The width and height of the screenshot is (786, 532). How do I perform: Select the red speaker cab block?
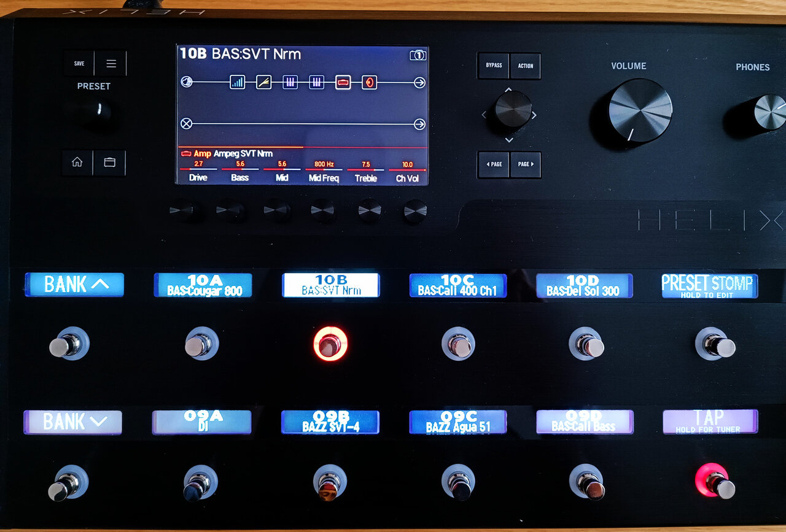[x=369, y=82]
